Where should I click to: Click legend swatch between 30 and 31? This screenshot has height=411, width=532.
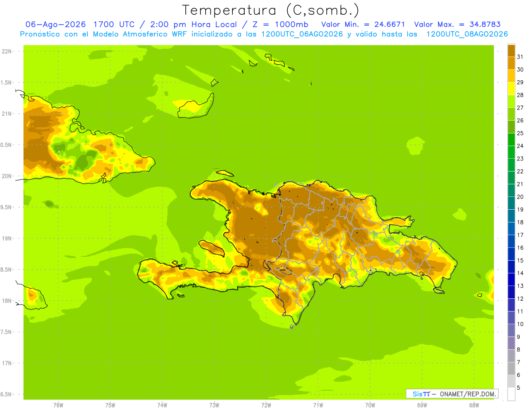click(x=511, y=63)
